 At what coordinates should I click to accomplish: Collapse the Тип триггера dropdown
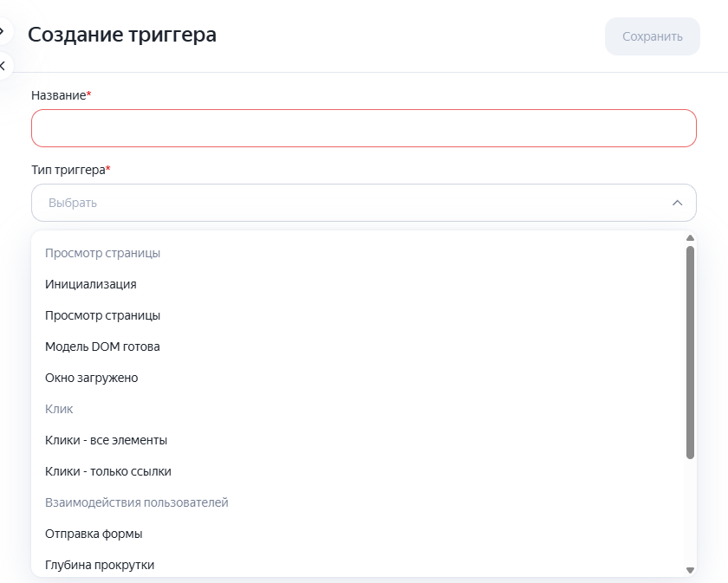(363, 203)
